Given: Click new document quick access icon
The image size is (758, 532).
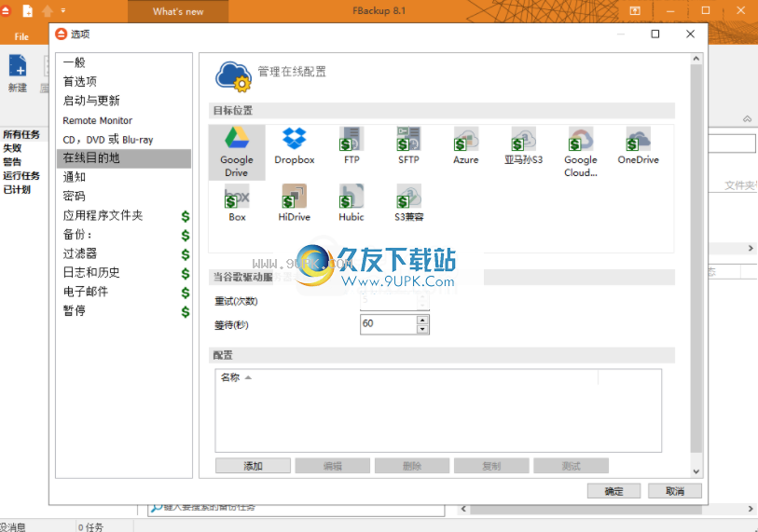Looking at the screenshot, I should click(x=28, y=10).
